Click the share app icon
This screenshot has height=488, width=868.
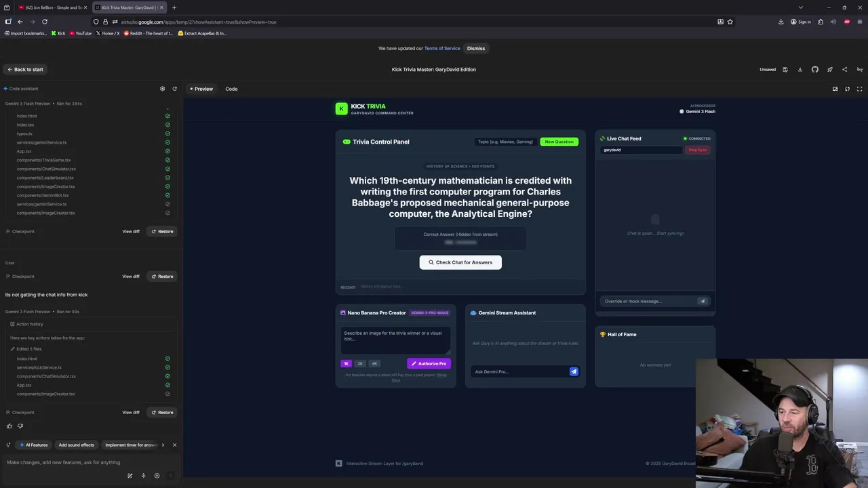click(x=844, y=69)
